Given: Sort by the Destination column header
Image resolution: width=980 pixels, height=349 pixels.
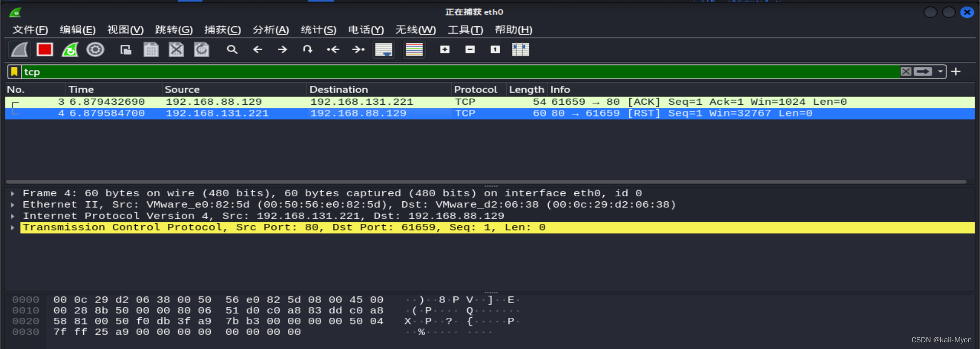Looking at the screenshot, I should tap(379, 89).
